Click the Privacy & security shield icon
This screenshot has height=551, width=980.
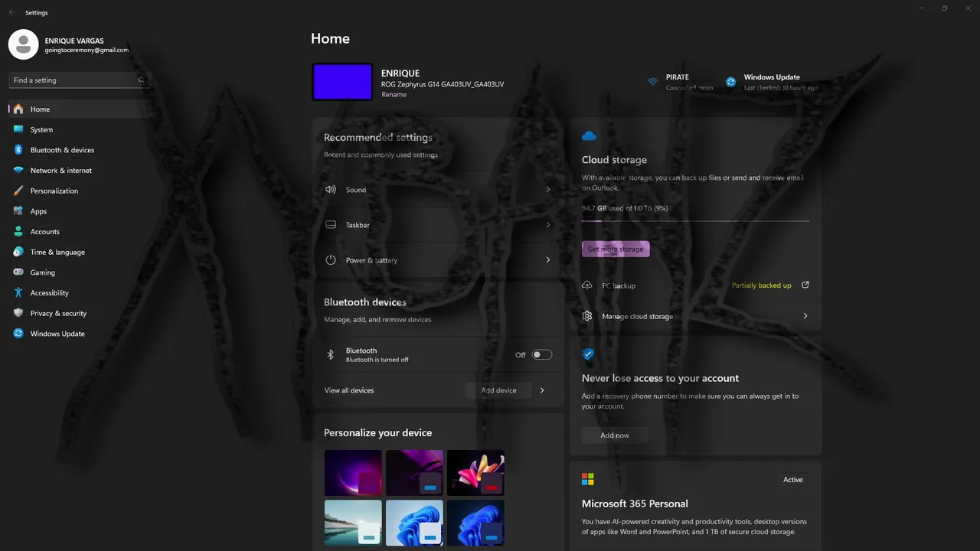point(18,313)
